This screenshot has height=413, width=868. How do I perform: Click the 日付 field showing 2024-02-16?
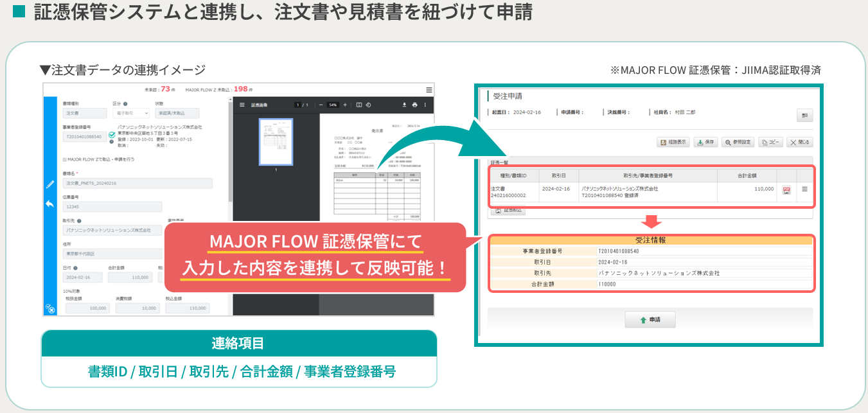pyautogui.click(x=82, y=277)
